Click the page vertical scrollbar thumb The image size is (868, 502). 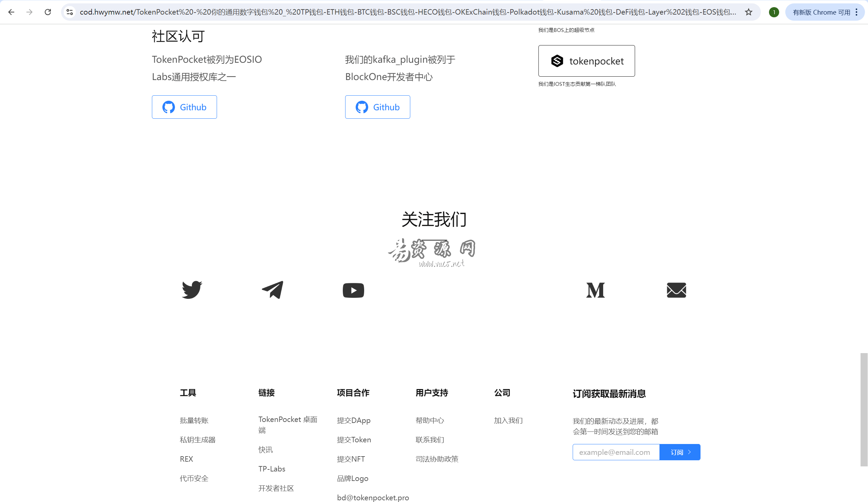pyautogui.click(x=864, y=409)
